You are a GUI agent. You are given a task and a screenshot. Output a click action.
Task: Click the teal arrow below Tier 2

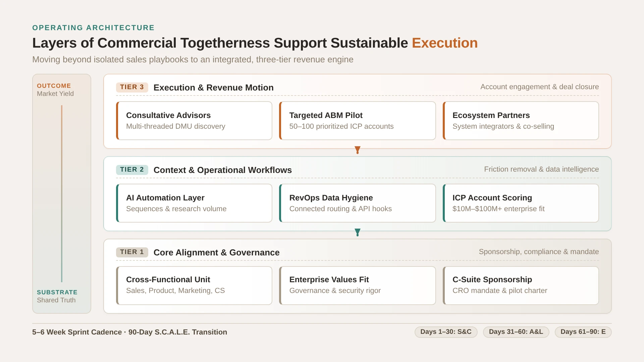[x=358, y=233]
